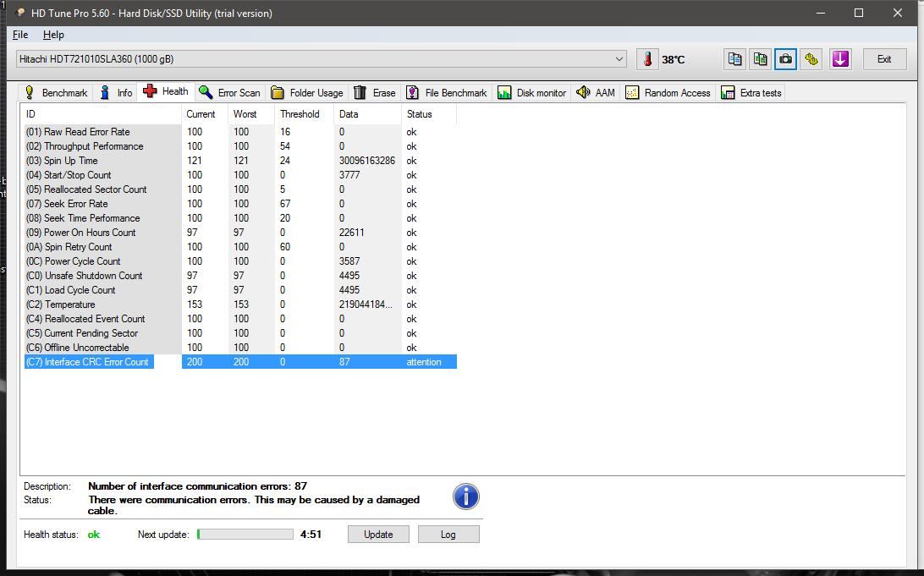924x576 pixels.
Task: Select the Start/Stop Count row
Action: [x=240, y=175]
